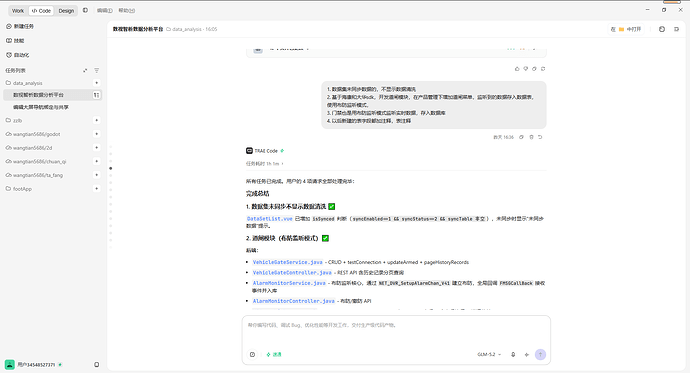Click the undo arrow under user message

click(540, 137)
